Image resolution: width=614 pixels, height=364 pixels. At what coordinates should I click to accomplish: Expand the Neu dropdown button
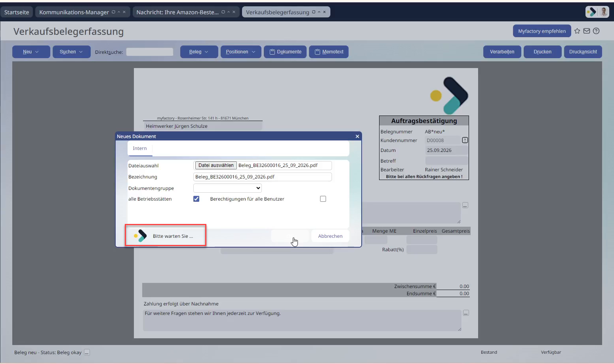pos(31,52)
